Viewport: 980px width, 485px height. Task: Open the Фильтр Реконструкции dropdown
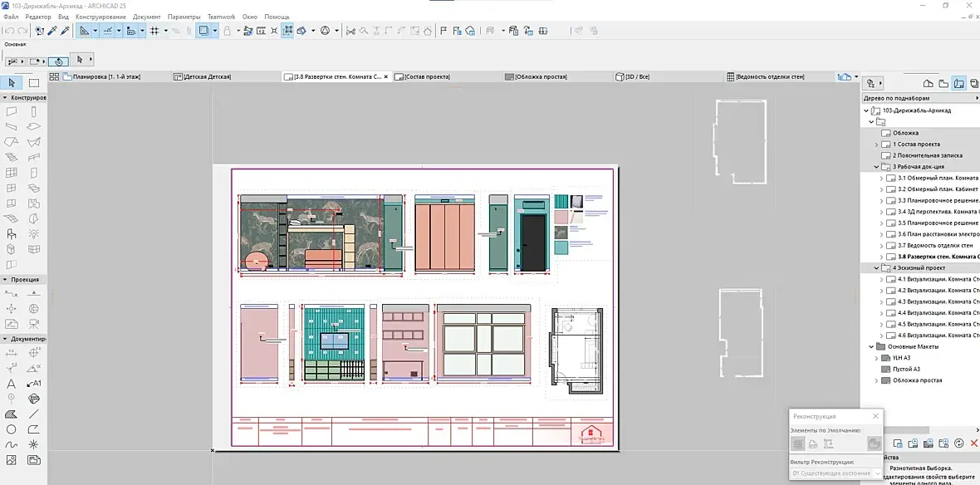(x=835, y=473)
